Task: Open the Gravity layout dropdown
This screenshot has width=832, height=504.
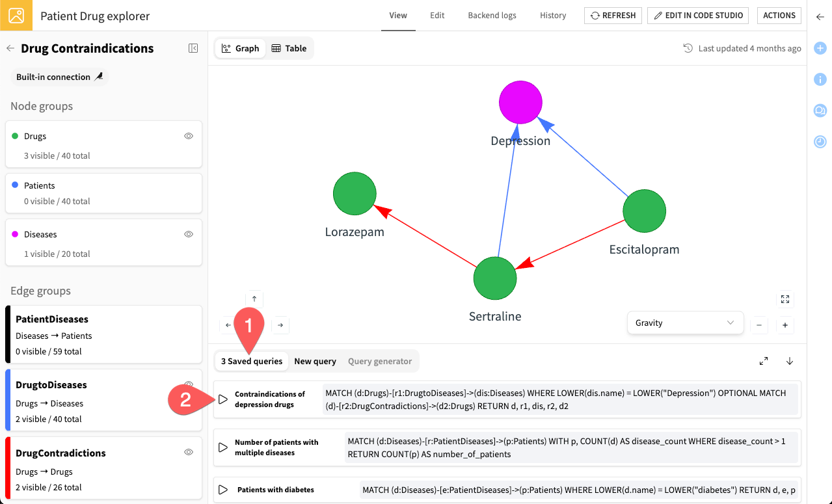Action: (685, 323)
